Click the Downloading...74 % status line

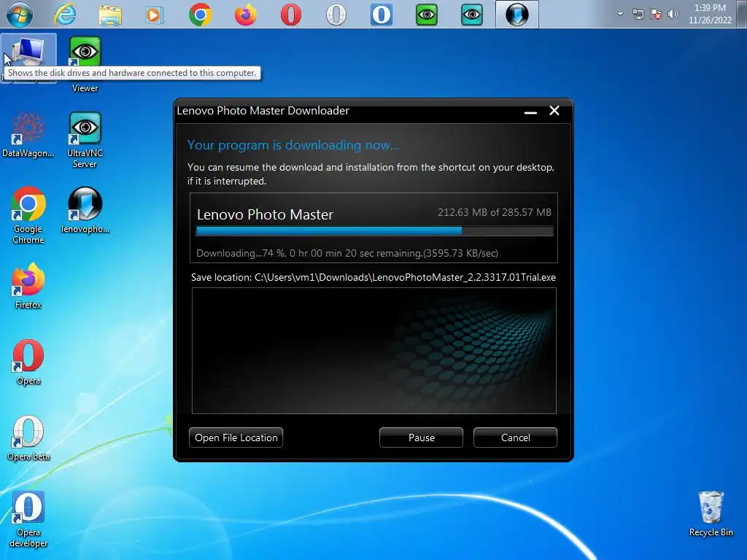pyautogui.click(x=347, y=253)
